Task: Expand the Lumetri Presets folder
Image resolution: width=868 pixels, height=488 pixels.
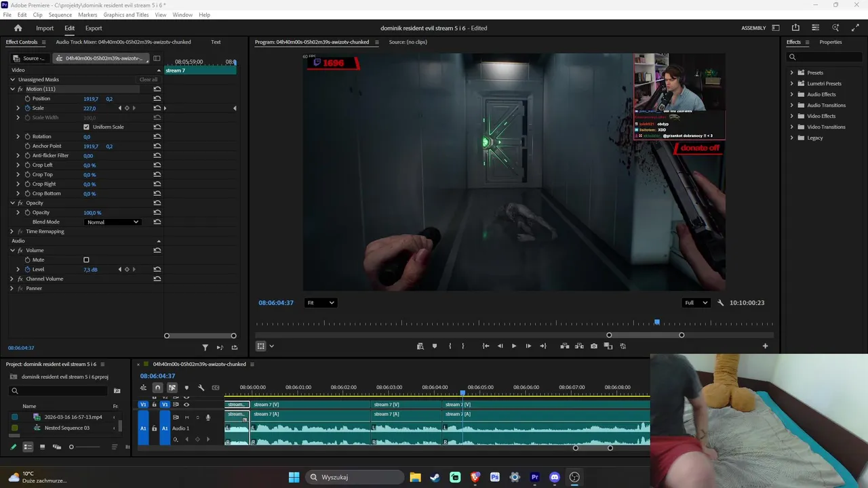Action: (791, 83)
